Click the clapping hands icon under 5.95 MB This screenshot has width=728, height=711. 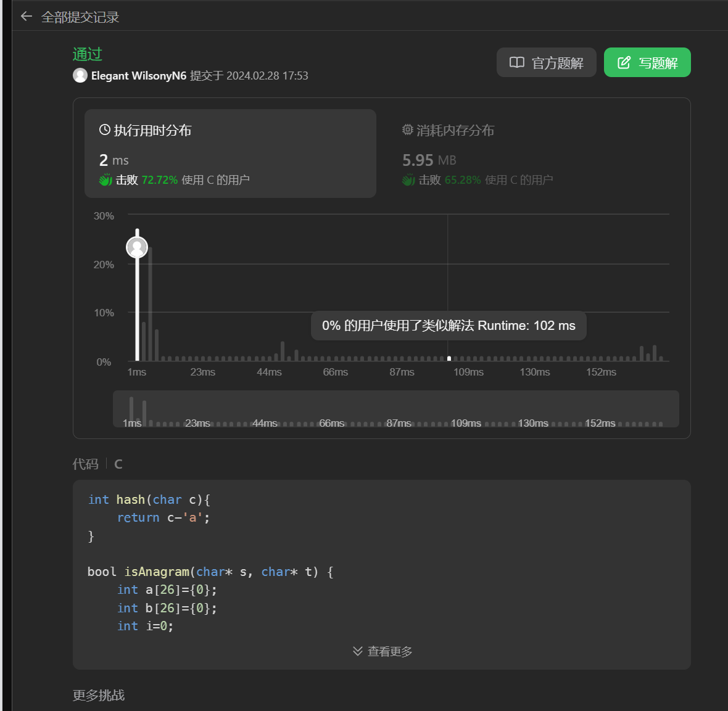[408, 180]
